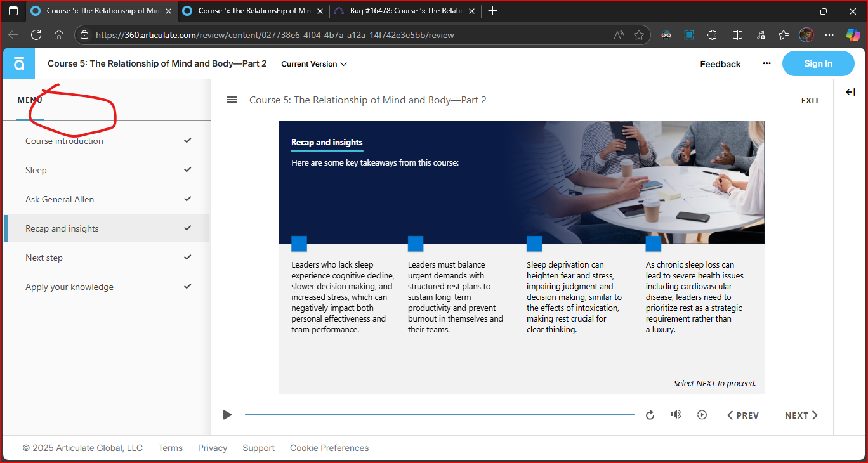Open the playback speed dial icon
This screenshot has width=868, height=463.
pos(702,415)
